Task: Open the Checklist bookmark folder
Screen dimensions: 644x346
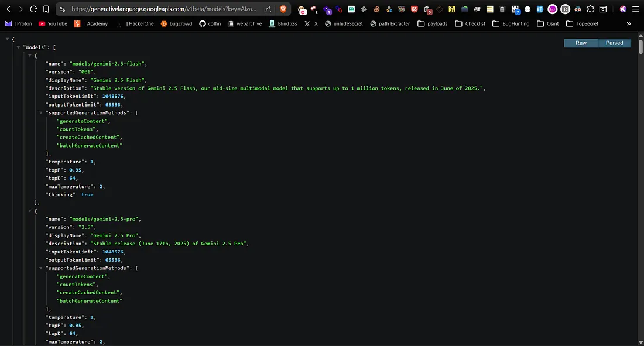Action: pyautogui.click(x=470, y=24)
